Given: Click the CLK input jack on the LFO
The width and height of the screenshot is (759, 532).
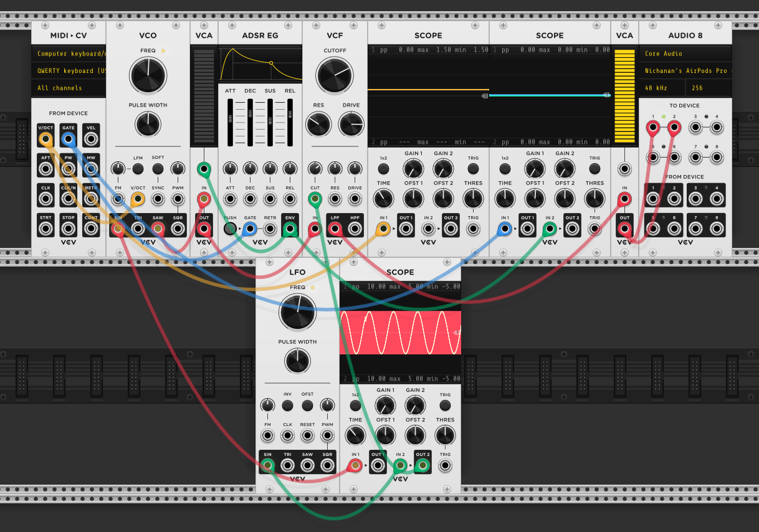Looking at the screenshot, I should coord(287,435).
